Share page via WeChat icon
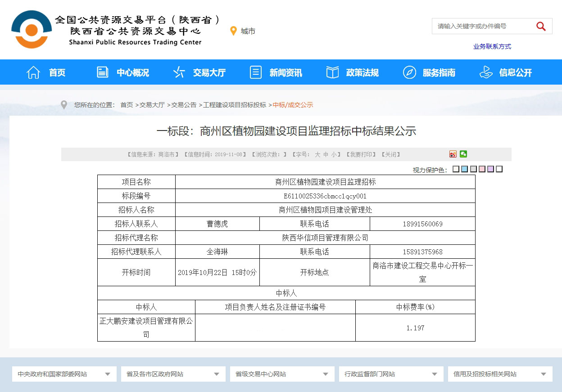Screen dimensions: 562x392 pos(463,154)
